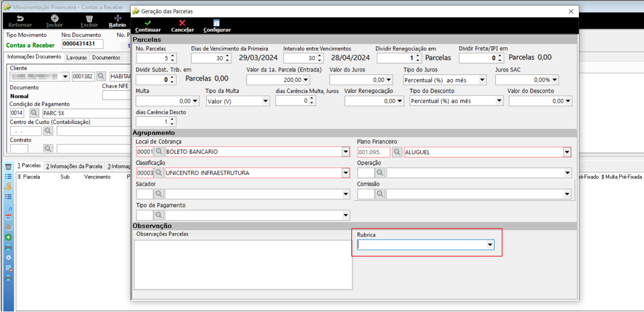Switch to the Lavouras tab
This screenshot has width=644, height=312.
77,58
